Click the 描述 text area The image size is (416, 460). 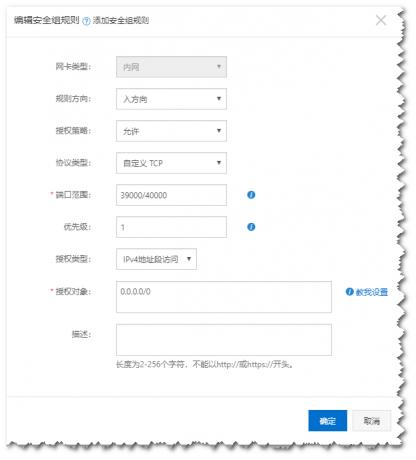click(224, 340)
